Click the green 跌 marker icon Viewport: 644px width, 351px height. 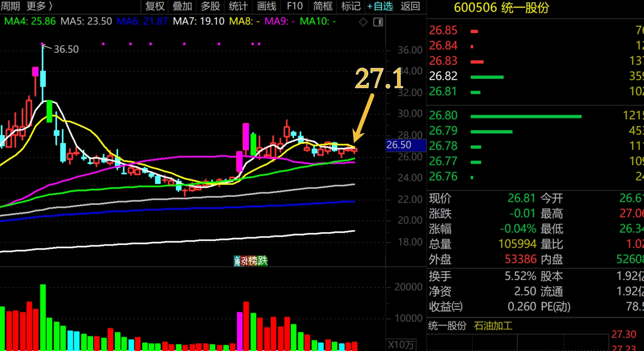[x=263, y=261]
